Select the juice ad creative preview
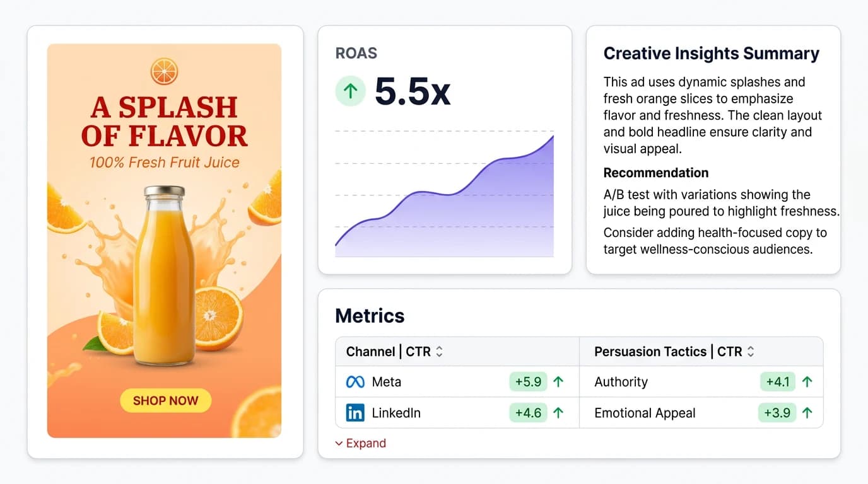868x484 pixels. tap(165, 239)
